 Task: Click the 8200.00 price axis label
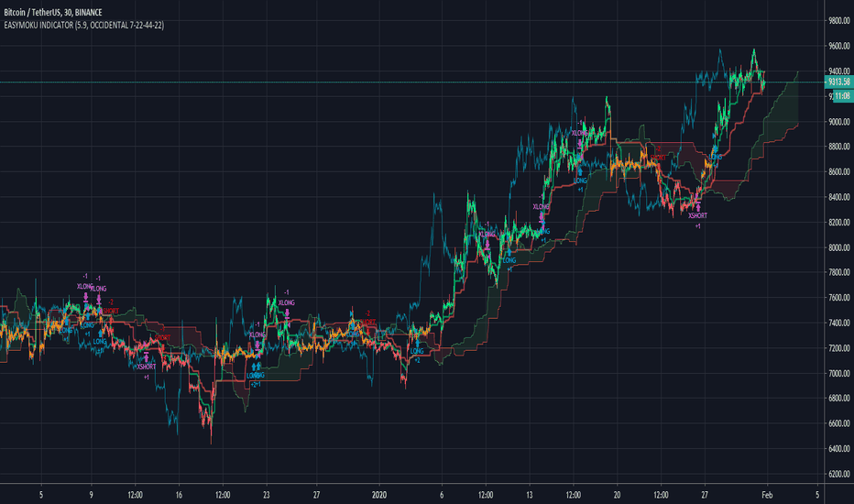pyautogui.click(x=839, y=223)
